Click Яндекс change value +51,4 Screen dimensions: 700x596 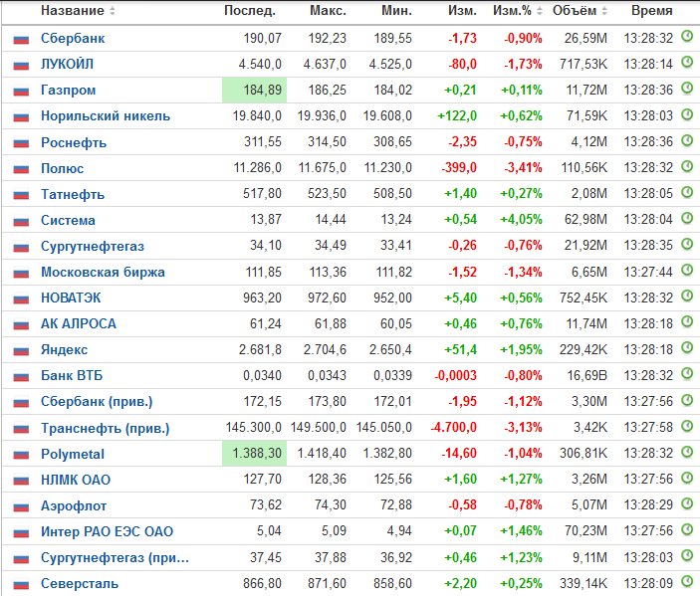click(x=460, y=349)
